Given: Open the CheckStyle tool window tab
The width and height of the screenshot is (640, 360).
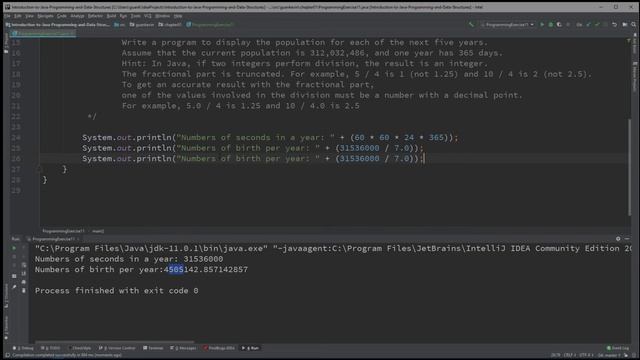Looking at the screenshot, I should pyautogui.click(x=80, y=348).
